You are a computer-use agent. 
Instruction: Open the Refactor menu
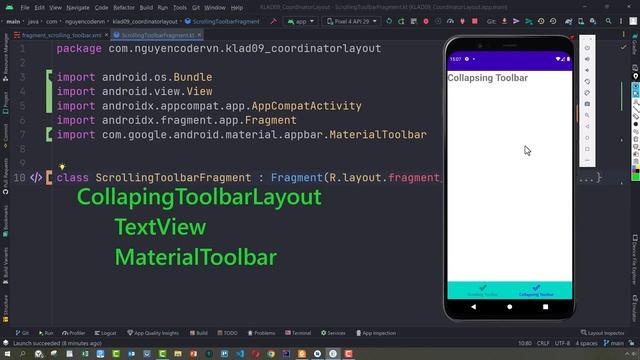point(124,7)
